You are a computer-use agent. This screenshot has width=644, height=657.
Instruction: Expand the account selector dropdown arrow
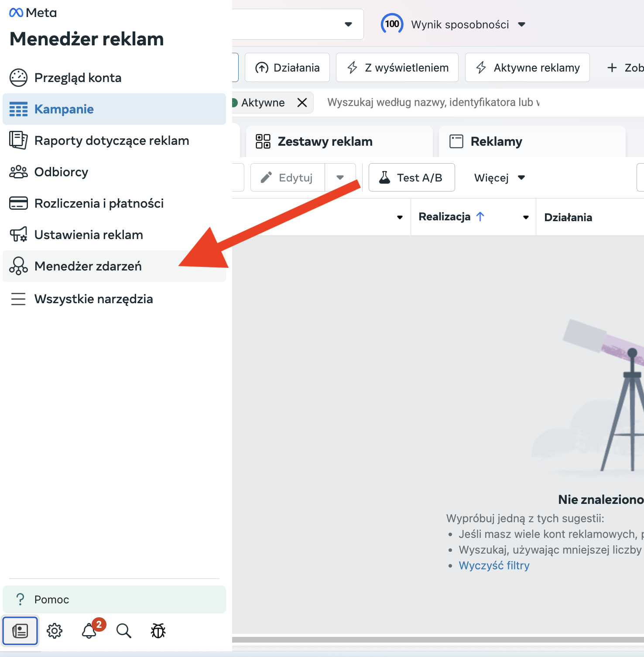(348, 24)
